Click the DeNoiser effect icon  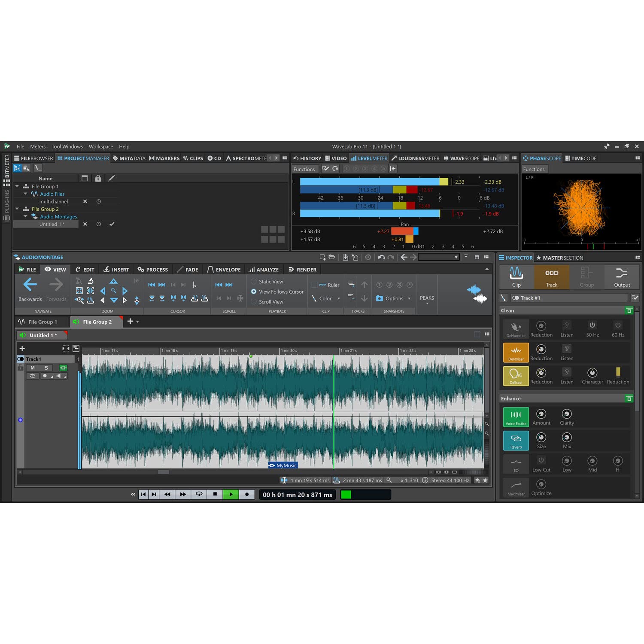tap(516, 352)
